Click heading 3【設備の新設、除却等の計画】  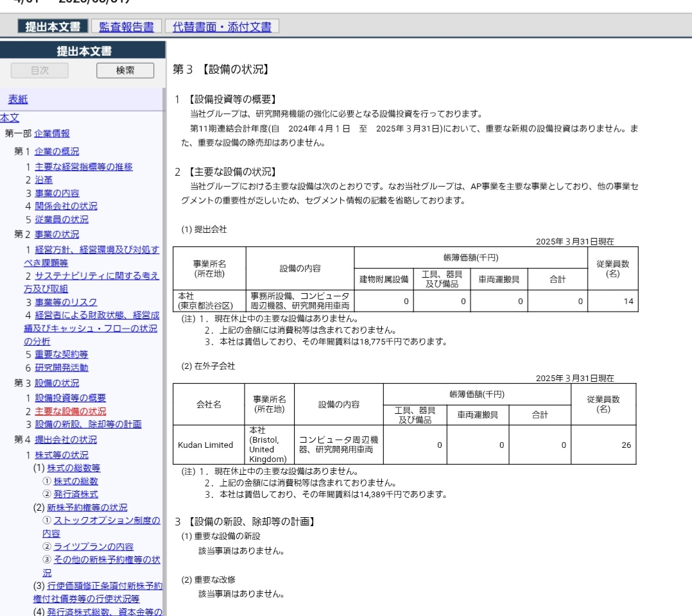point(245,522)
